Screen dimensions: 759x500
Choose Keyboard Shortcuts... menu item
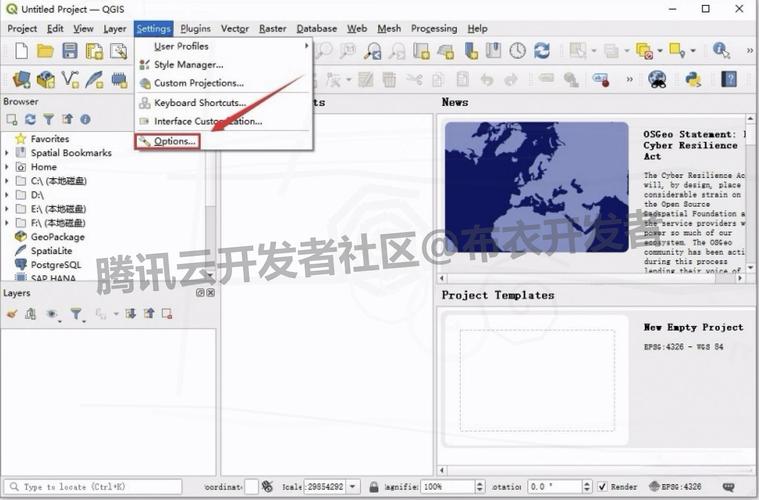(224, 103)
